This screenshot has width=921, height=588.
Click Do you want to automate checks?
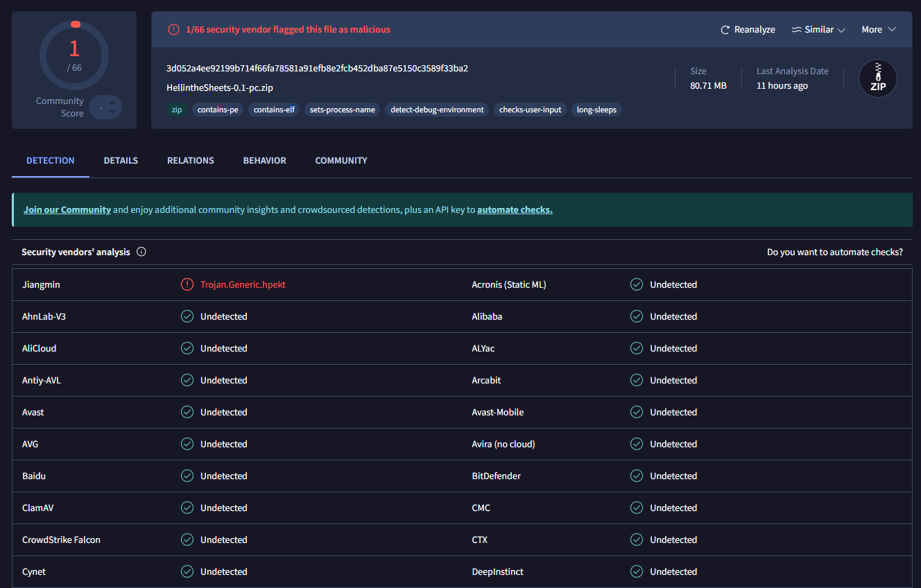(x=835, y=252)
